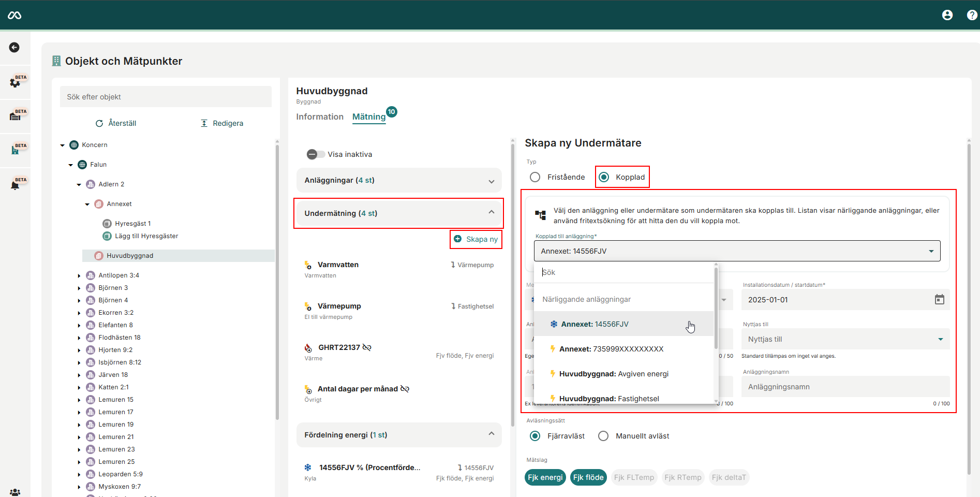
Task: Choose Manuellt avläst reading method
Action: pos(603,436)
